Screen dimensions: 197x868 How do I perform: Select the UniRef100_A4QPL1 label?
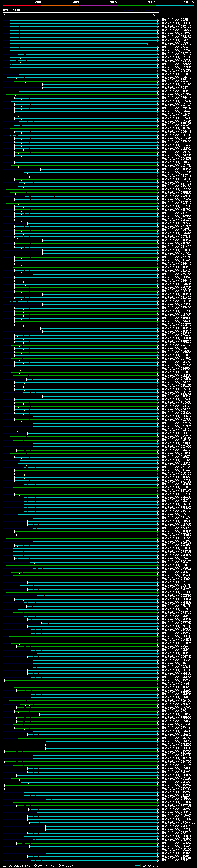(176, 91)
